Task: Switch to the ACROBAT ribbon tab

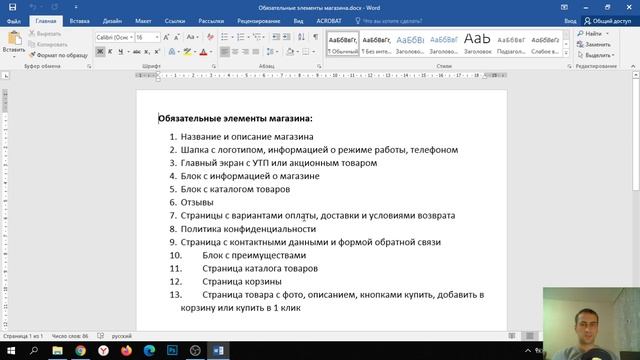Action: pos(329,21)
